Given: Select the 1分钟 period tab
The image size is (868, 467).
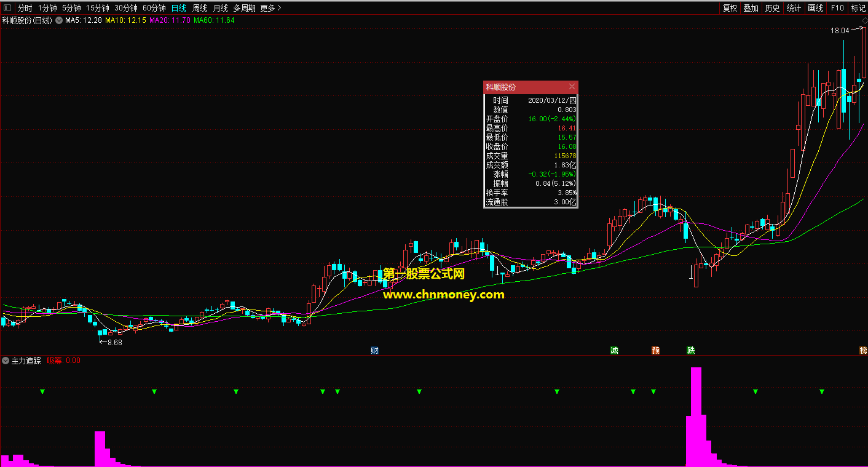Looking at the screenshot, I should tap(47, 8).
